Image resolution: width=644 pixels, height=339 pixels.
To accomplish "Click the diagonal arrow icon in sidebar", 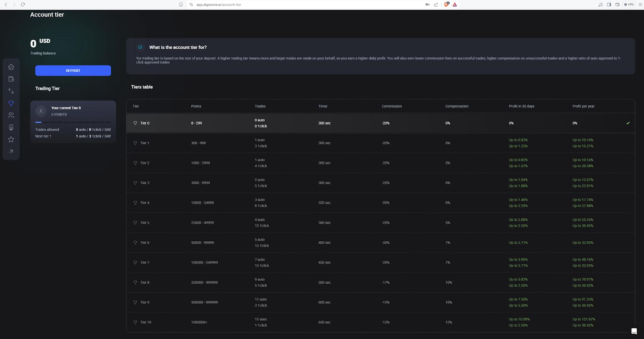I will pos(11,152).
